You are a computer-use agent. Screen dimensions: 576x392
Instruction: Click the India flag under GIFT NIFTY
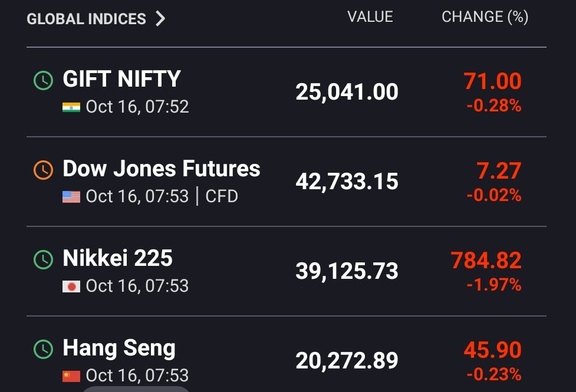click(x=71, y=107)
